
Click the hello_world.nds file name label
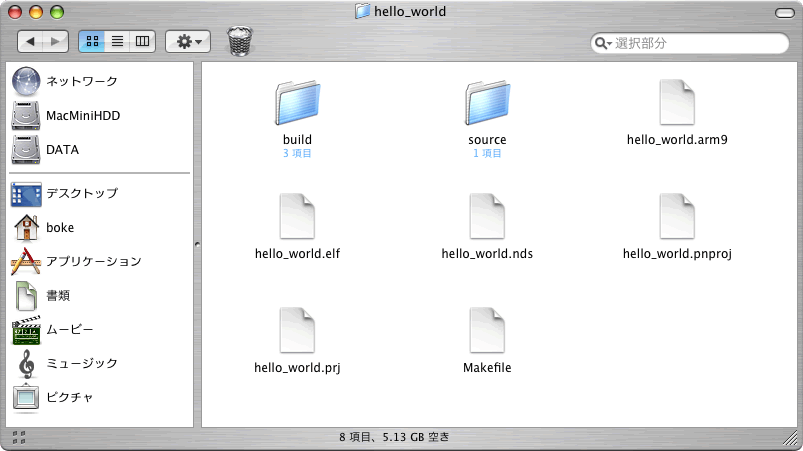pyautogui.click(x=487, y=254)
